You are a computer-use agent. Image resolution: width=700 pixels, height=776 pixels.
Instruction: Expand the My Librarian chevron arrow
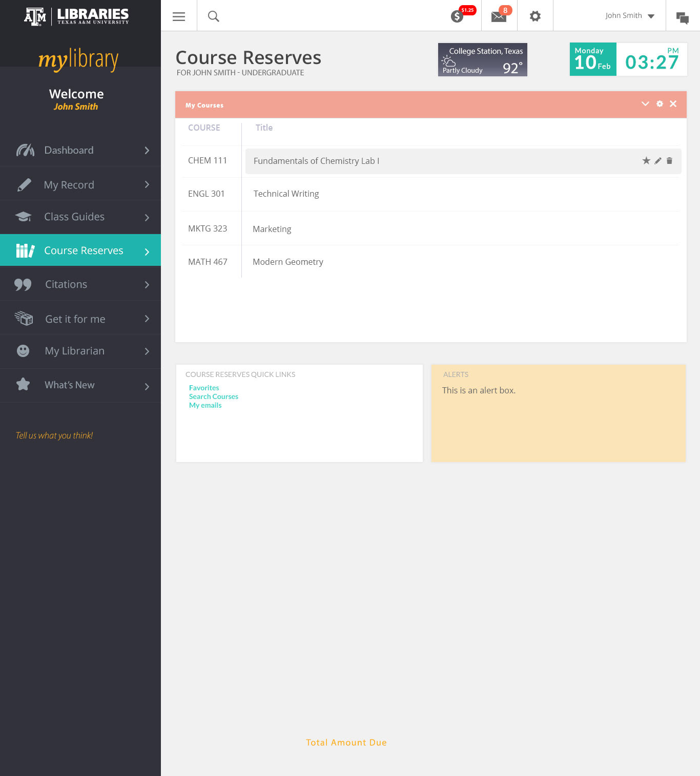click(147, 351)
